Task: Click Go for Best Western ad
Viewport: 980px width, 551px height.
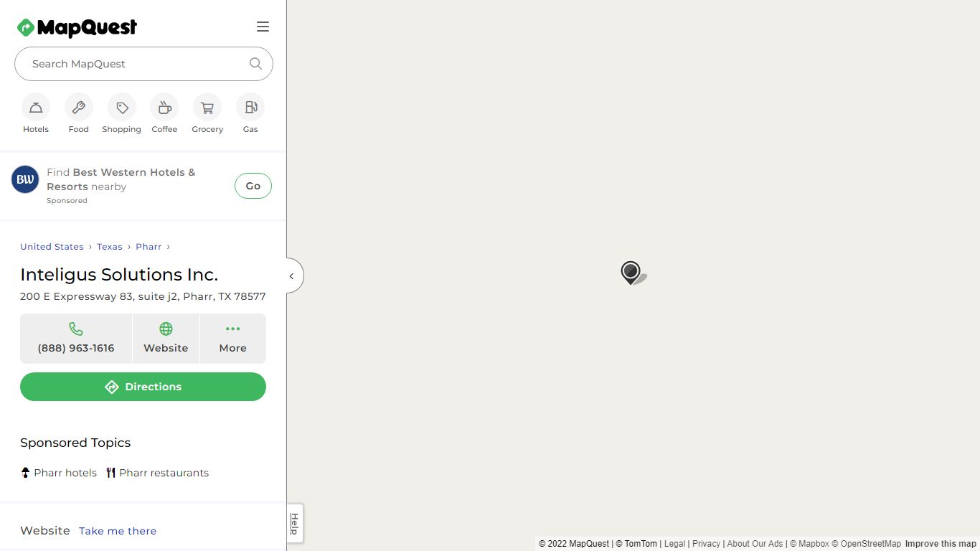Action: 253,186
